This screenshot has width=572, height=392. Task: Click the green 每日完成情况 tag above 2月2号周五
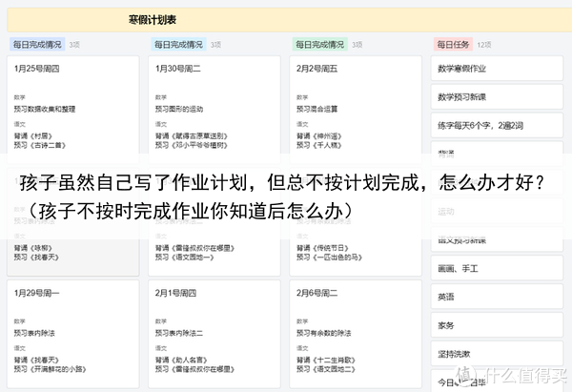319,44
